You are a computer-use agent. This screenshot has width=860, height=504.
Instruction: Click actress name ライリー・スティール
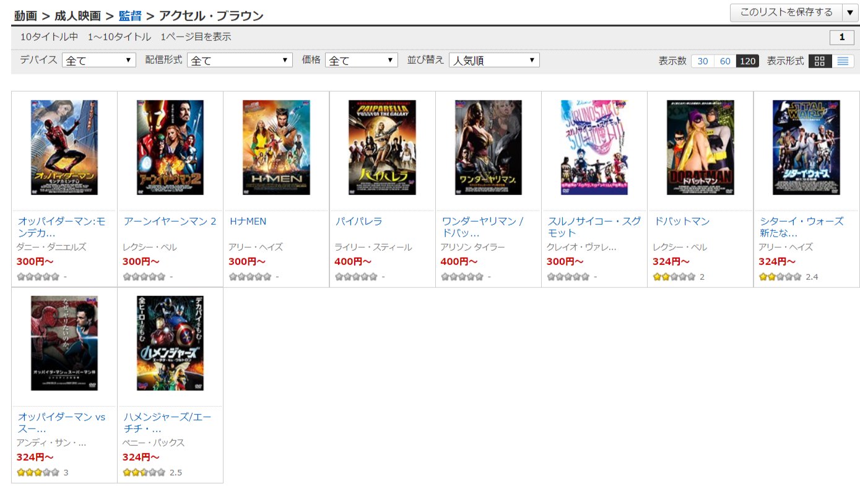(x=373, y=247)
